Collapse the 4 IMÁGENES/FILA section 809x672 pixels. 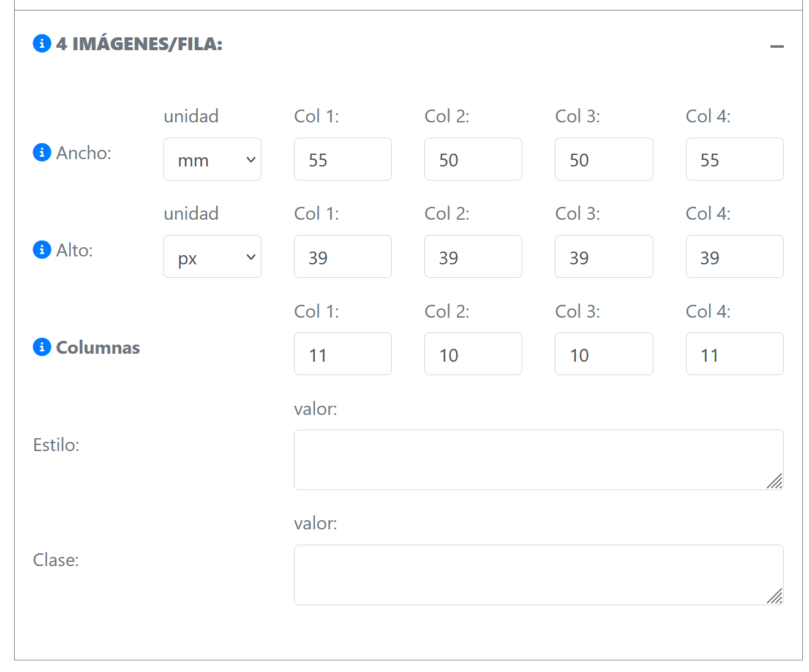coord(777,47)
